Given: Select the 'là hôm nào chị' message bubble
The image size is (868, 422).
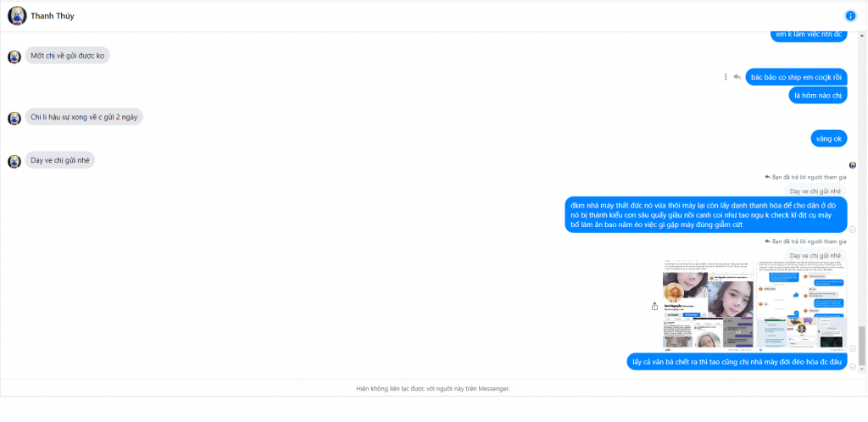Looking at the screenshot, I should pos(818,95).
